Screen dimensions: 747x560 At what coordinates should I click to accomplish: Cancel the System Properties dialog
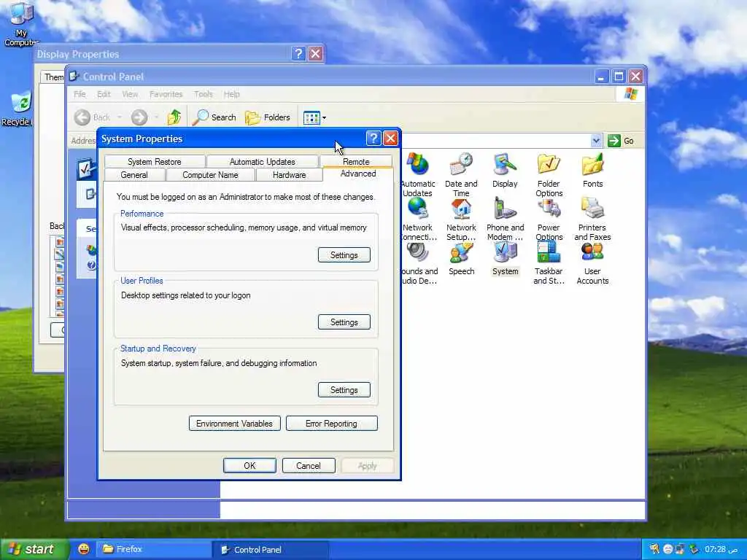pos(309,465)
